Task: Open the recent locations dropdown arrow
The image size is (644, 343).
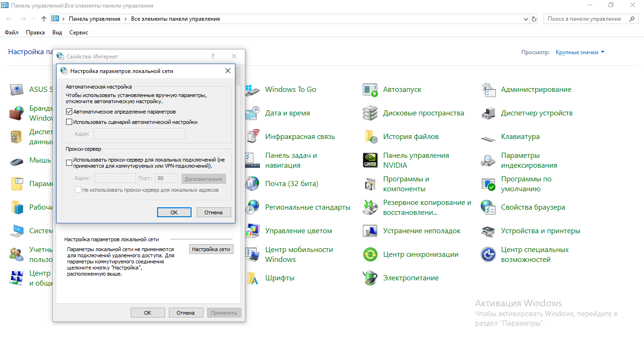Action: (33, 19)
